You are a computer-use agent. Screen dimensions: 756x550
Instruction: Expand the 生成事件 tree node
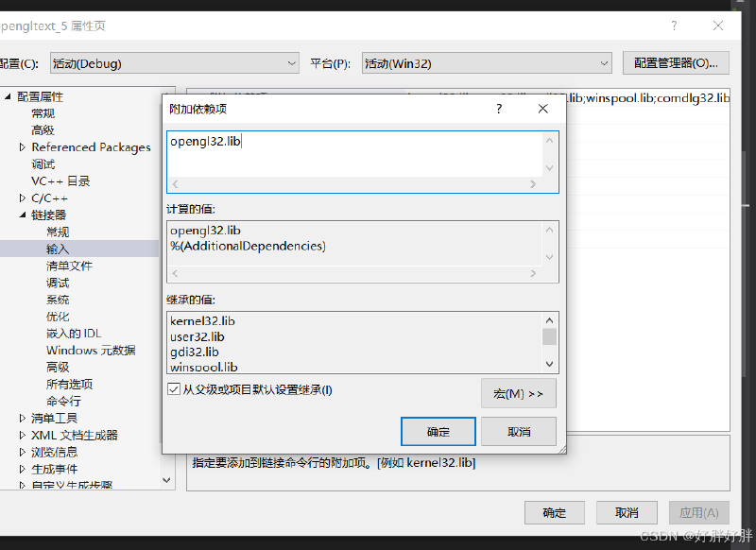pyautogui.click(x=22, y=469)
